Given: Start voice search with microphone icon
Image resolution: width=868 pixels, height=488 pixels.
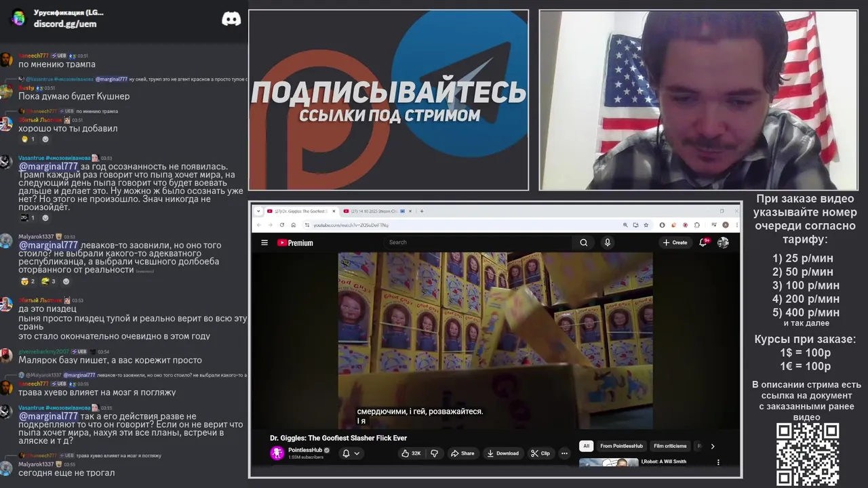Looking at the screenshot, I should (608, 243).
